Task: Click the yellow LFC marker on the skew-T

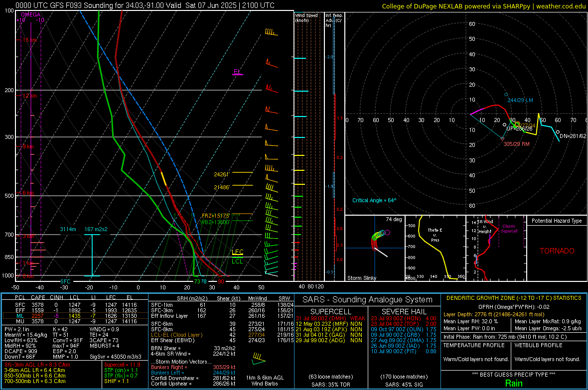Action: (x=237, y=252)
